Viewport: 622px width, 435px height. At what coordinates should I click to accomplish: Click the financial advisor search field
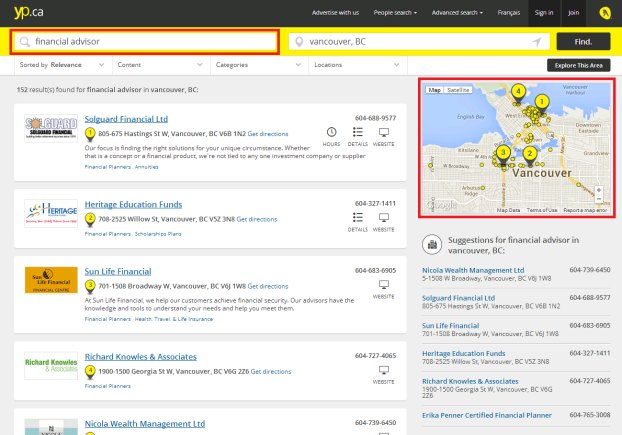tap(145, 42)
